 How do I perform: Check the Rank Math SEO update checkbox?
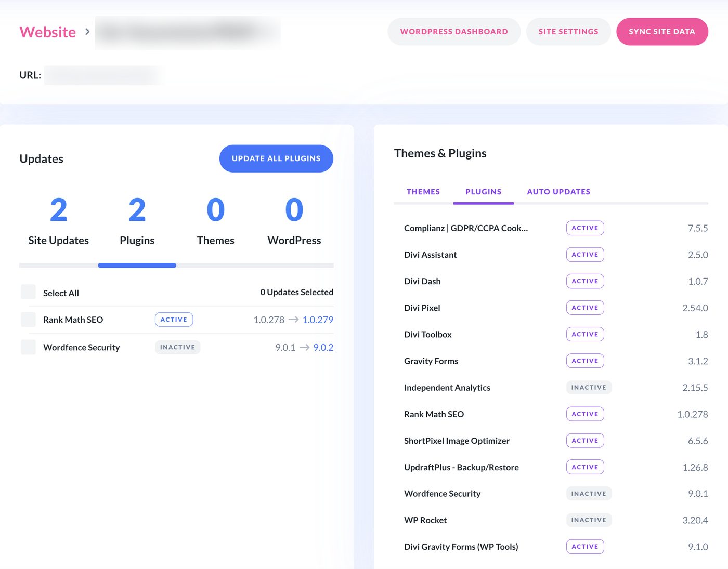pyautogui.click(x=28, y=320)
